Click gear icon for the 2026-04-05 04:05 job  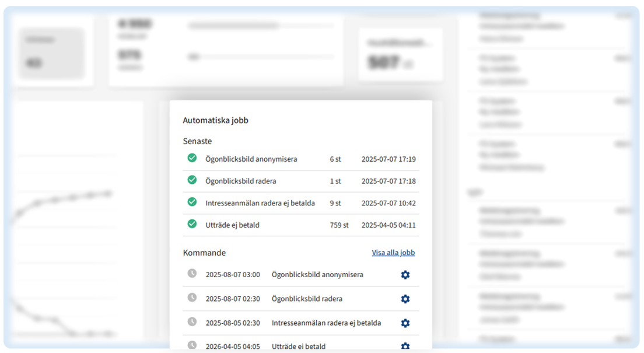tap(405, 346)
